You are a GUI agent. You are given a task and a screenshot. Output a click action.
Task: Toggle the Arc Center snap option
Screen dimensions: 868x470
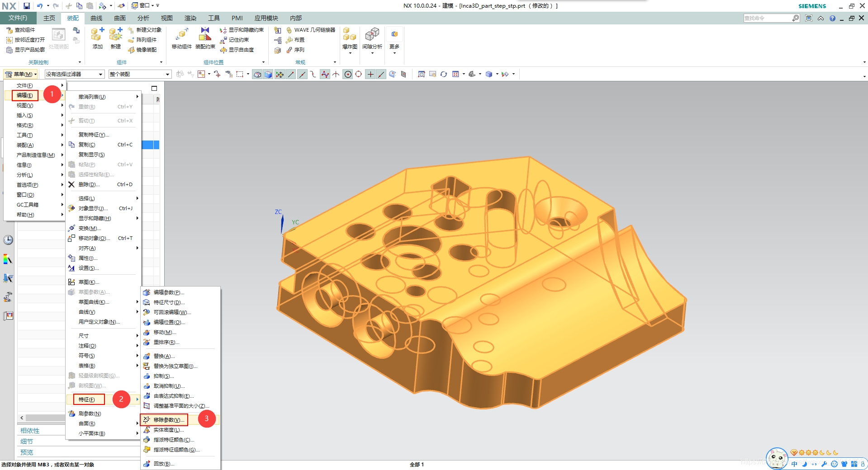(348, 74)
